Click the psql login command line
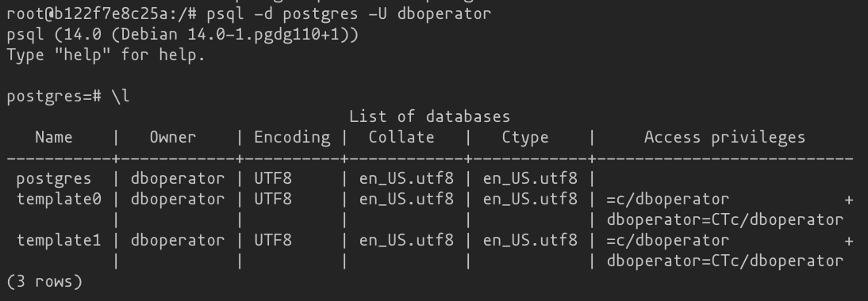The image size is (868, 301). tap(248, 13)
